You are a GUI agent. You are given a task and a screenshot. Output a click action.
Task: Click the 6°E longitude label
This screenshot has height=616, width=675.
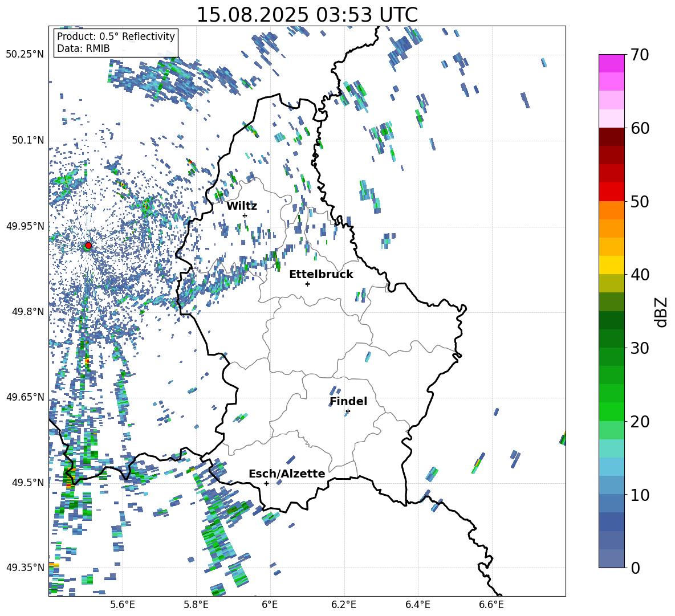(x=270, y=605)
